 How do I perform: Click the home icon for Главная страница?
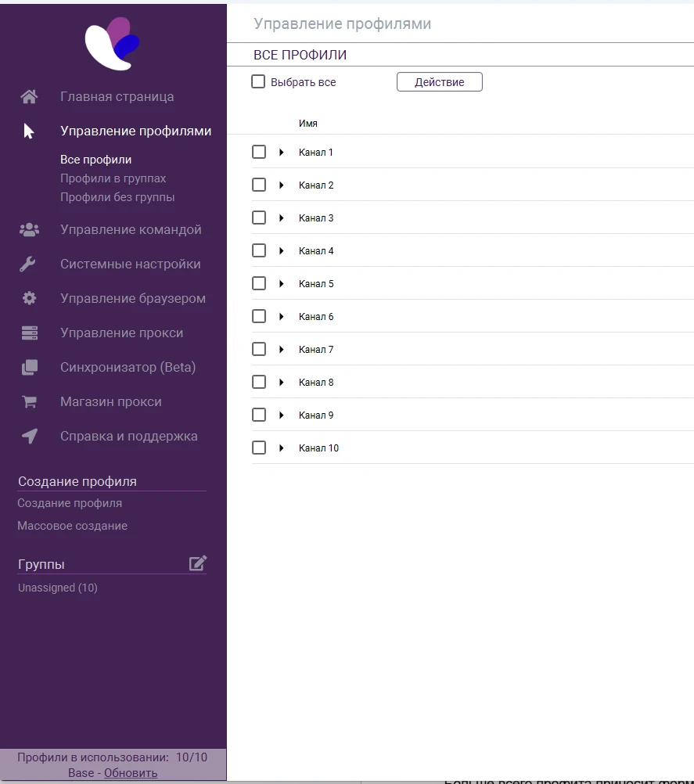pos(29,96)
